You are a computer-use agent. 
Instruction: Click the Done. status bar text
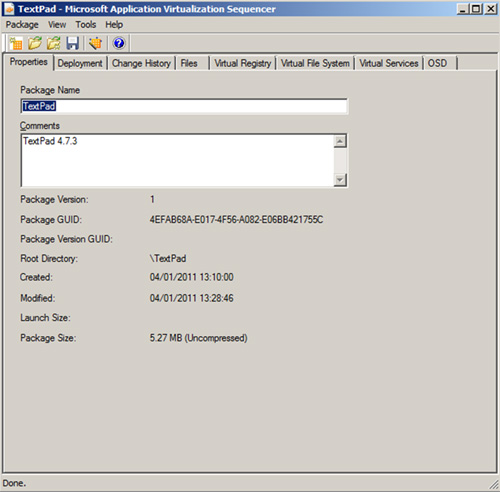click(14, 483)
